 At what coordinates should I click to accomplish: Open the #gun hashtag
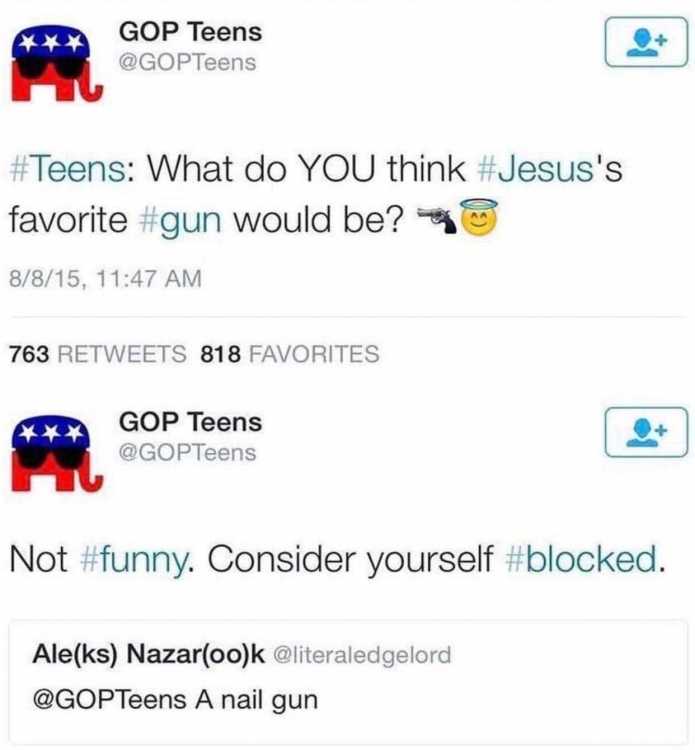[x=180, y=221]
